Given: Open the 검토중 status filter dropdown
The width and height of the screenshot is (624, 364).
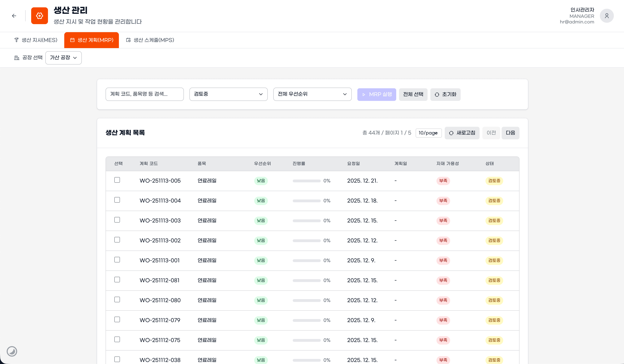Looking at the screenshot, I should pos(228,94).
